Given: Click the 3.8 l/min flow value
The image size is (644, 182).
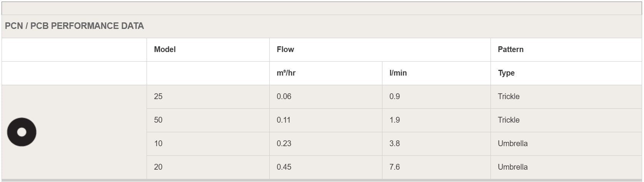Looking at the screenshot, I should [x=394, y=143].
